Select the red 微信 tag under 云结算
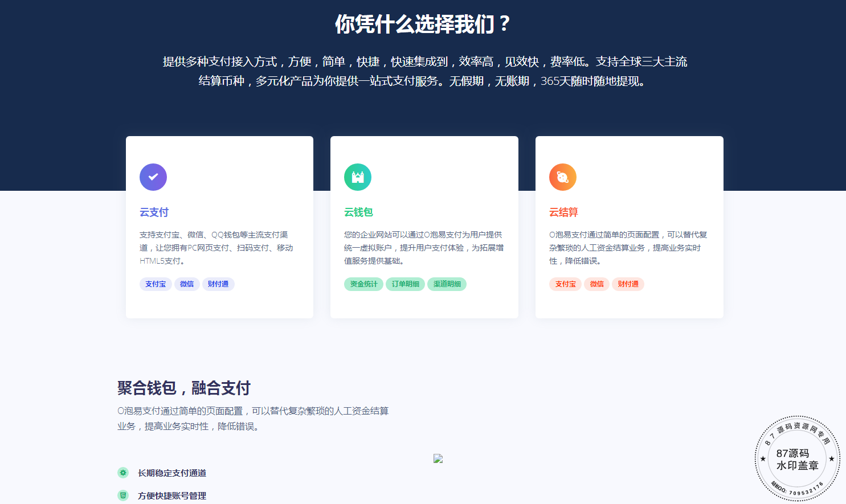Image resolution: width=846 pixels, height=504 pixels. (x=596, y=284)
